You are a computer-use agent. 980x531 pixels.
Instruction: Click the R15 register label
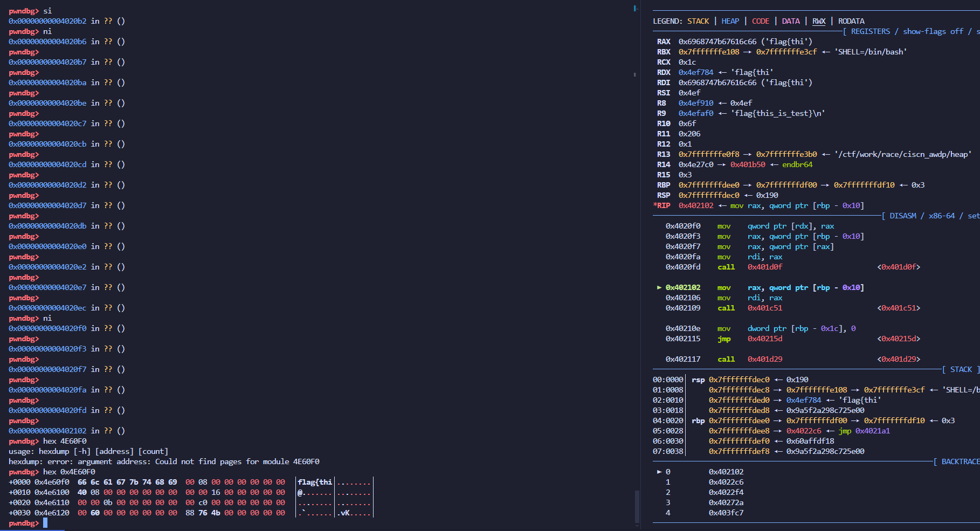click(664, 175)
